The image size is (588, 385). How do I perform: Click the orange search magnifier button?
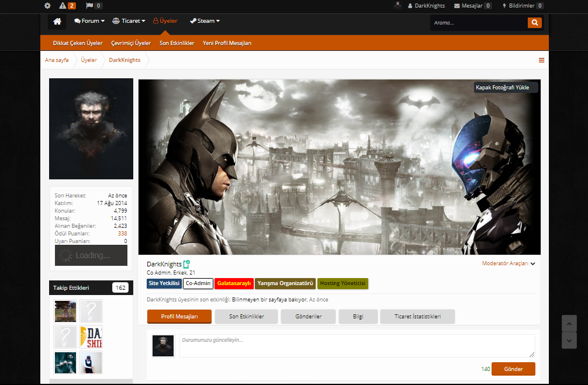[534, 23]
